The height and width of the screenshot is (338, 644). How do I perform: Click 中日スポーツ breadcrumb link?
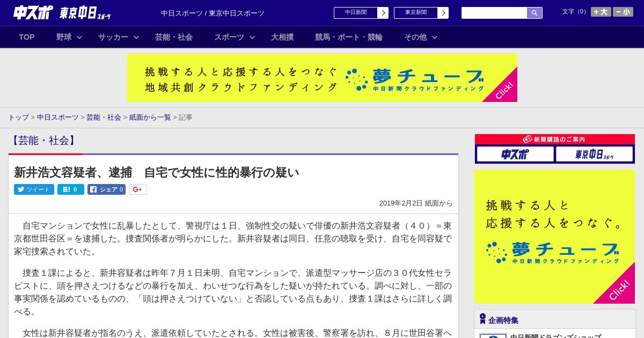click(58, 117)
